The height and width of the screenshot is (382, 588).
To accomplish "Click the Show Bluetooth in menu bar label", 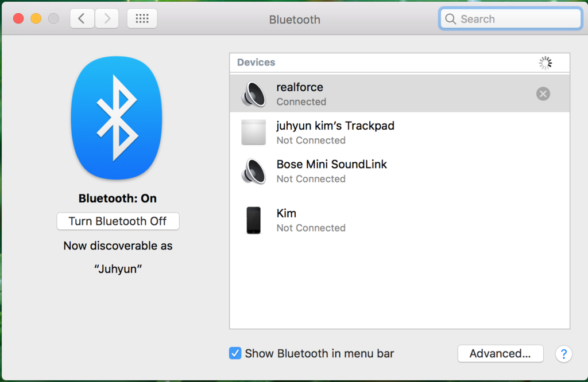I will click(319, 353).
